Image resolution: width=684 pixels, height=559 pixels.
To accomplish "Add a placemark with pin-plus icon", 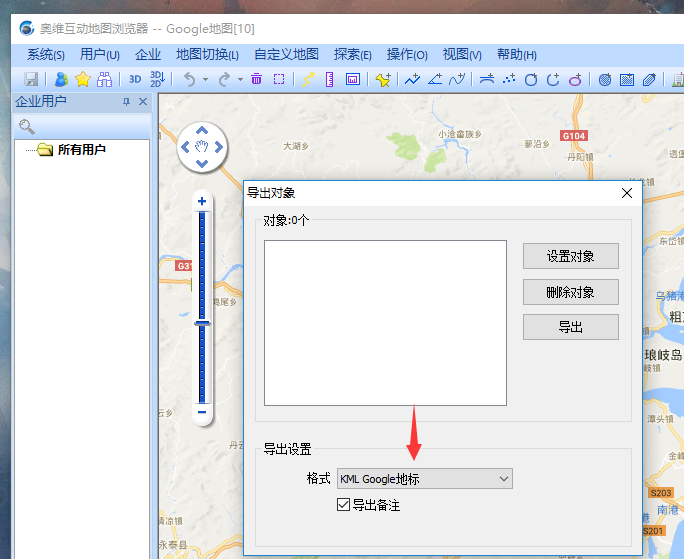I will [383, 79].
